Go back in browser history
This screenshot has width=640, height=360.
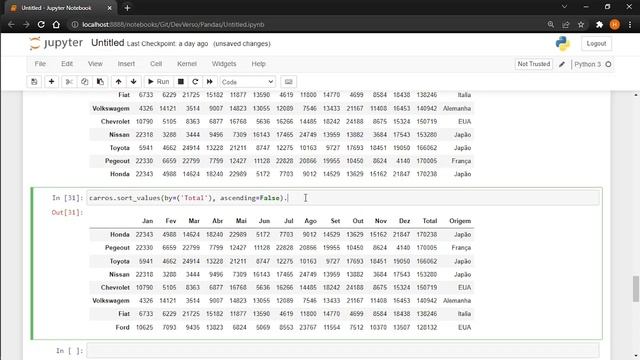pos(11,24)
